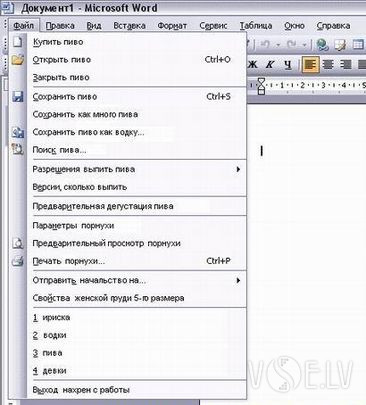Viewport: 366px width, 405px height.
Task: Toggle underline Ч formatting button
Action: [288, 64]
